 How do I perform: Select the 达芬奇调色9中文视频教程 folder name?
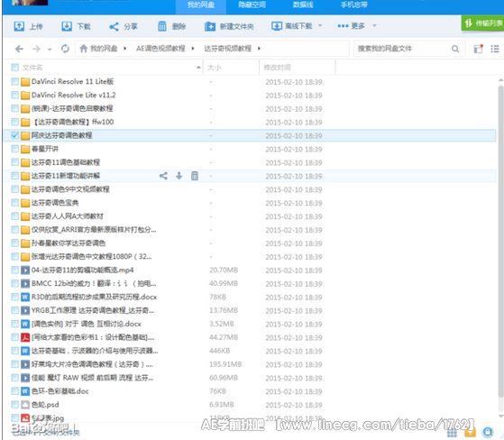click(x=70, y=189)
